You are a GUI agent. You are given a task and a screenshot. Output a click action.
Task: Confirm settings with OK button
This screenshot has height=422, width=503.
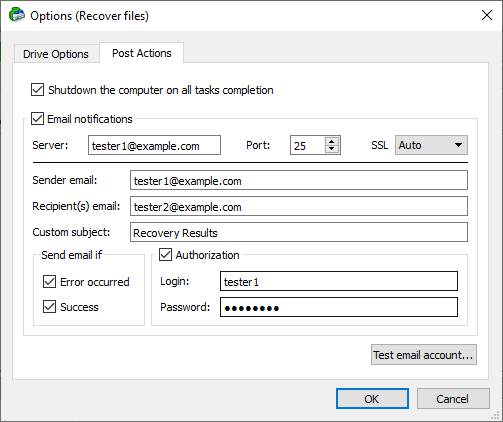point(372,399)
